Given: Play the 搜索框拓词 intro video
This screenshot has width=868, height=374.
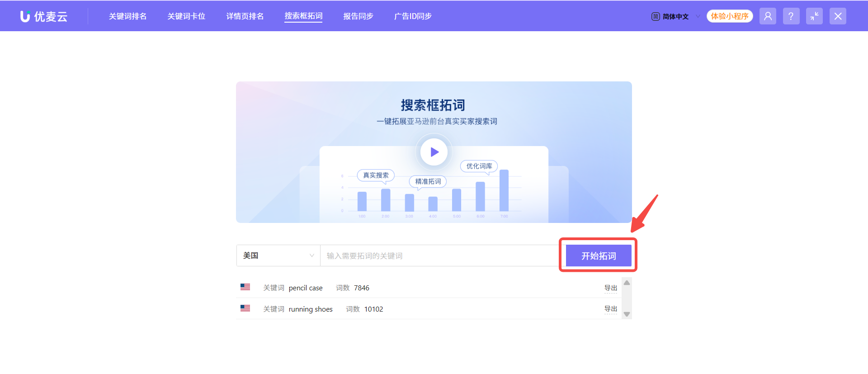Looking at the screenshot, I should [434, 152].
